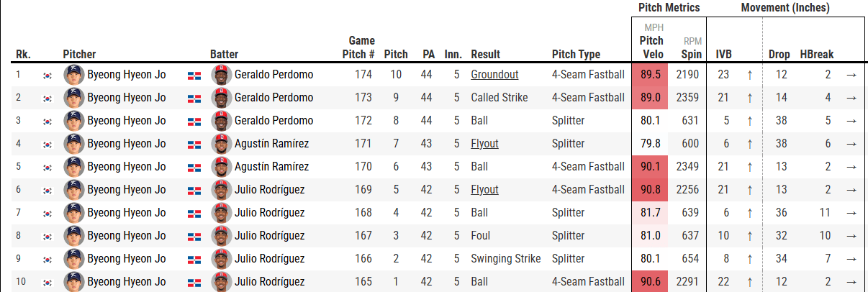Click the HBreak right arrow in row 7
Viewport: 868px width, 292px height.
(851, 213)
